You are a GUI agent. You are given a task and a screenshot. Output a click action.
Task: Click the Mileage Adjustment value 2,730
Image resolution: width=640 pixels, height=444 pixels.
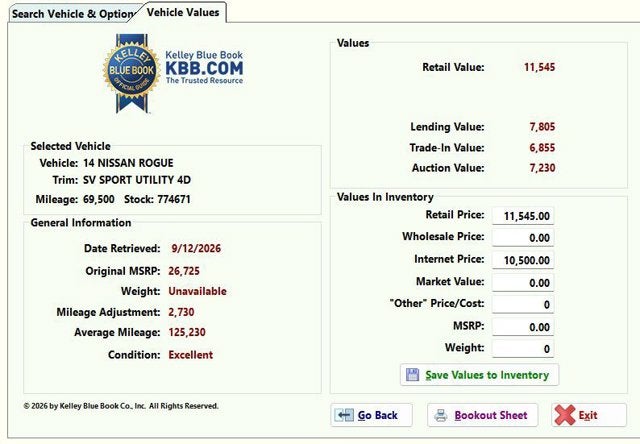(181, 312)
